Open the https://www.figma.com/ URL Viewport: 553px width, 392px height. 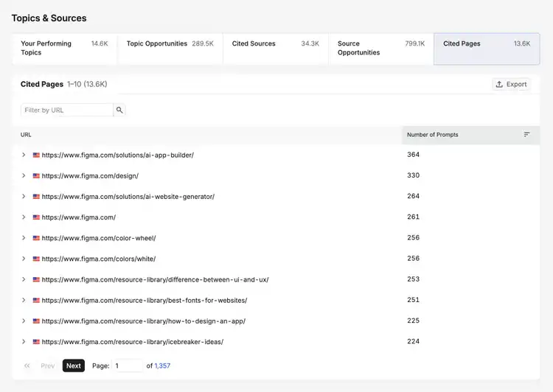[79, 217]
